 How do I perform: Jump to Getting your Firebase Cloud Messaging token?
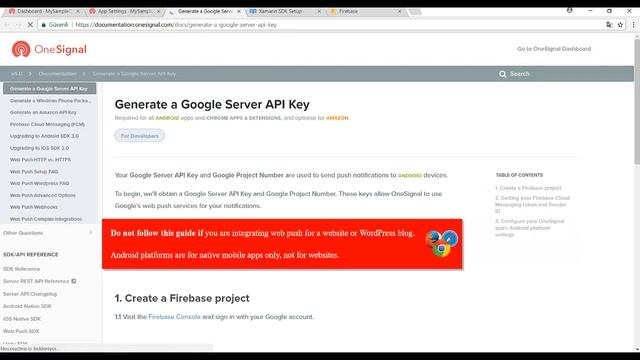pos(532,204)
